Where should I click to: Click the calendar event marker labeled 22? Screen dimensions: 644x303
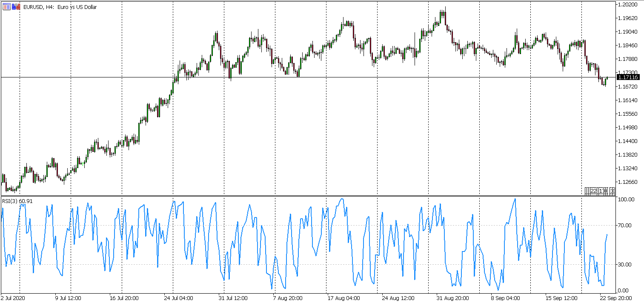point(593,191)
